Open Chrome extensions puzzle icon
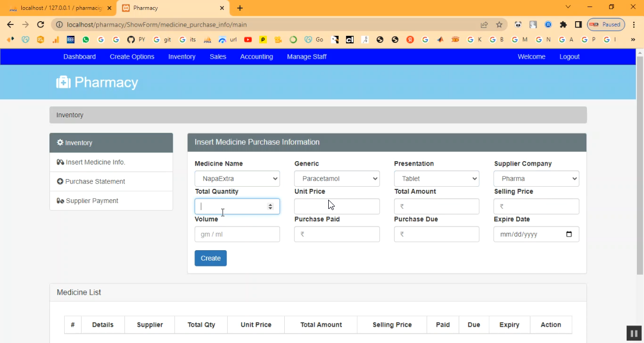Image resolution: width=644 pixels, height=343 pixels. (563, 24)
